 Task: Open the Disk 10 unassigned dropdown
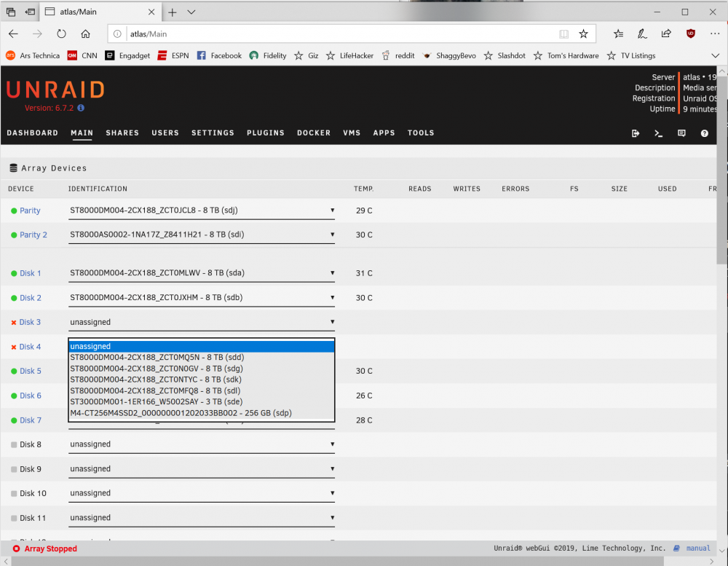(x=202, y=493)
